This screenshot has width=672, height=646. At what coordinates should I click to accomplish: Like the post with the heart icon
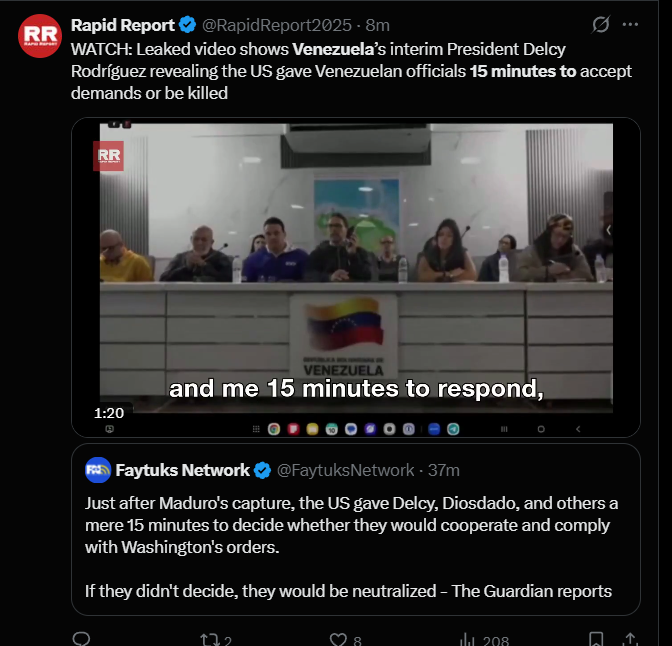click(338, 639)
